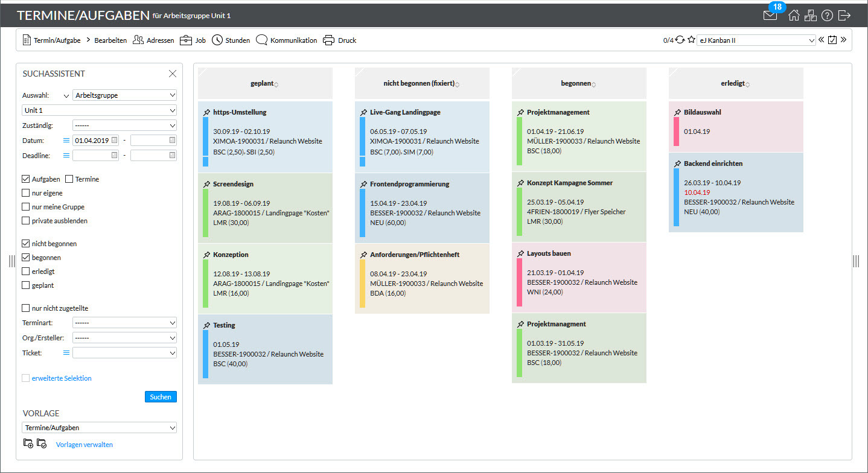Screen dimensions: 868x473
Task: Open the Zuständig dropdown
Action: (124, 124)
